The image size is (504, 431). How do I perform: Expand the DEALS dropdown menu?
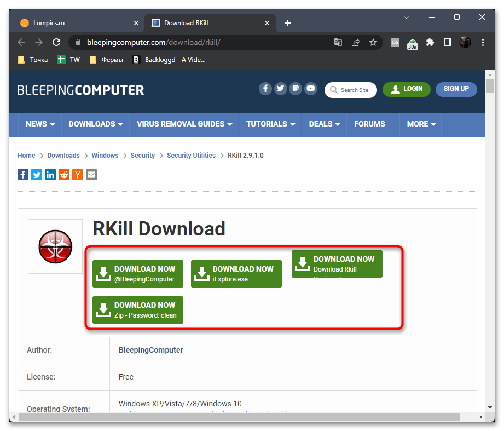click(x=325, y=124)
